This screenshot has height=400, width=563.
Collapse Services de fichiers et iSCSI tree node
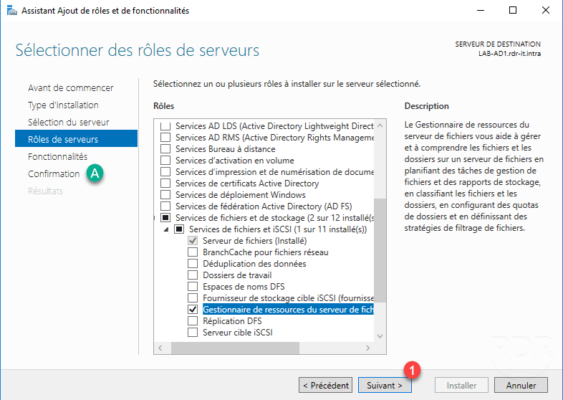coord(166,229)
